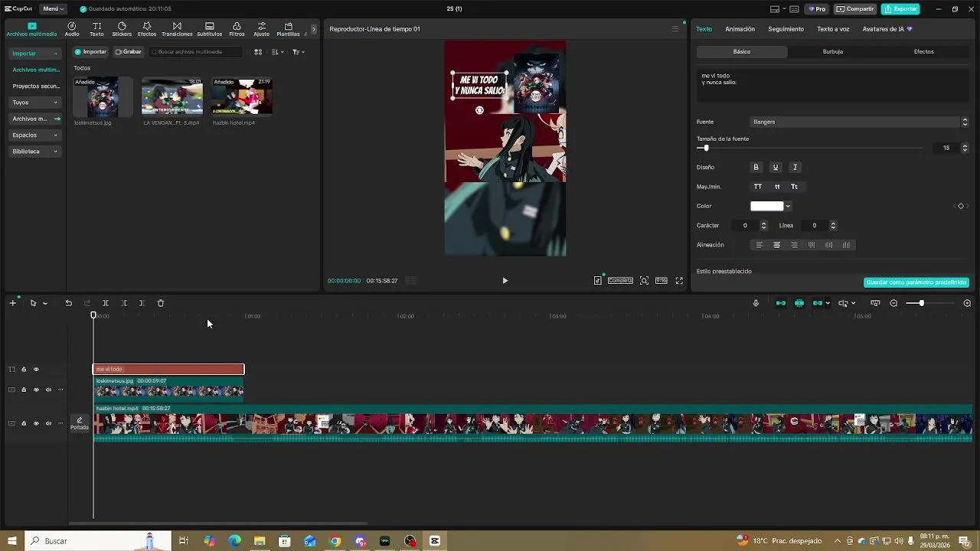The width and height of the screenshot is (980, 551).
Task: Open the Filtros panel icon
Action: pos(237,29)
